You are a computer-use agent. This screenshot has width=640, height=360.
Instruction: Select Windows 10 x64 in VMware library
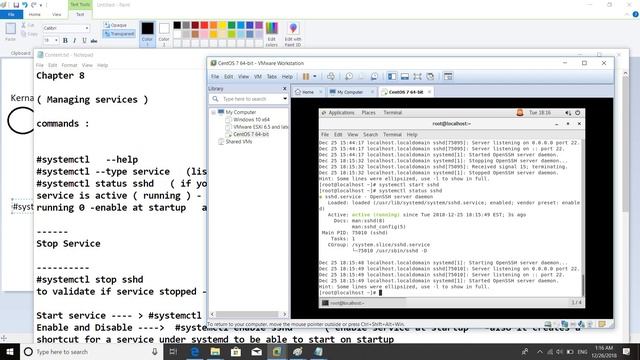click(x=251, y=120)
